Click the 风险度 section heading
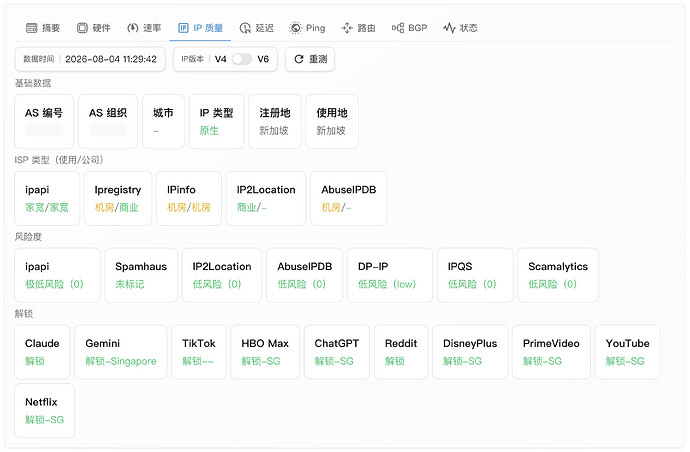The width and height of the screenshot is (690, 452). (x=28, y=237)
